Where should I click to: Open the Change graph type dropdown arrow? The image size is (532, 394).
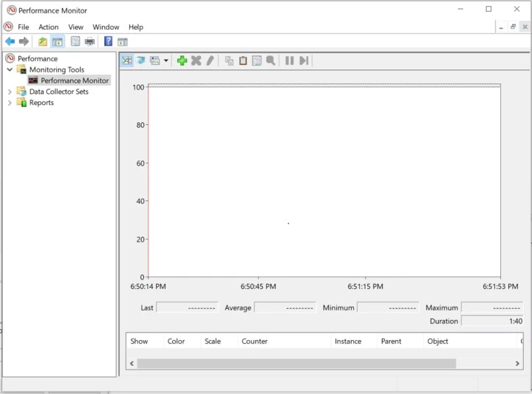pyautogui.click(x=166, y=61)
